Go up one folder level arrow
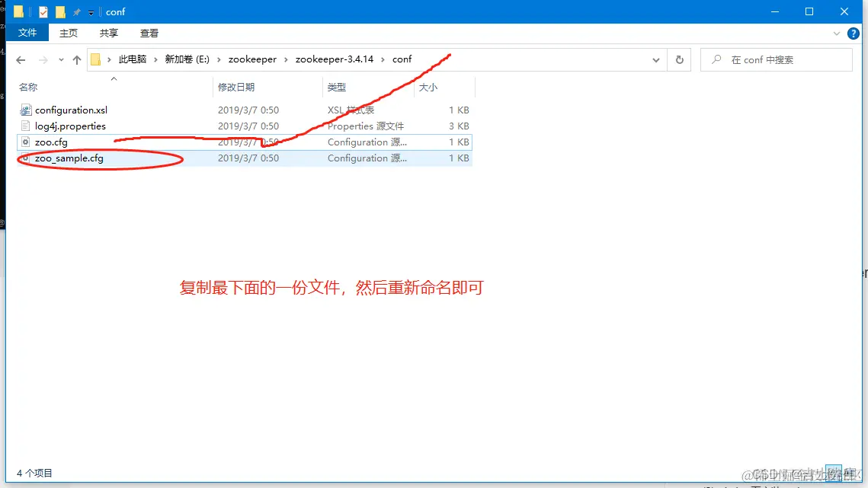The height and width of the screenshot is (488, 868). pos(76,59)
